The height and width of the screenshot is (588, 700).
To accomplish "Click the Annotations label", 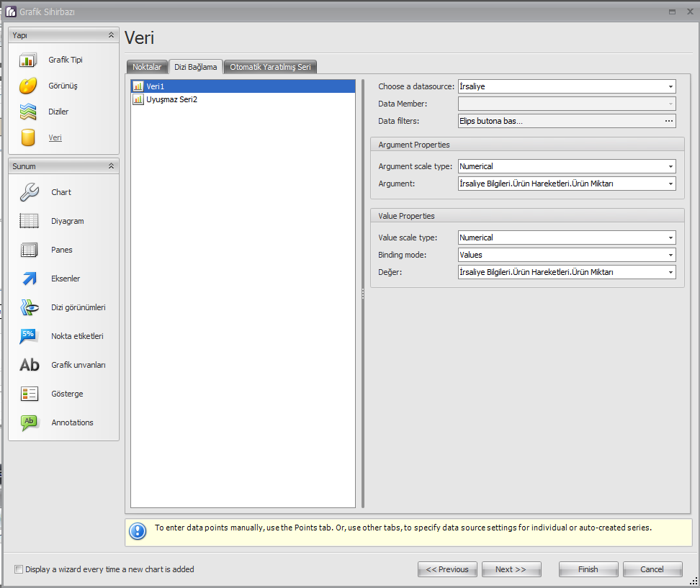I will [72, 422].
